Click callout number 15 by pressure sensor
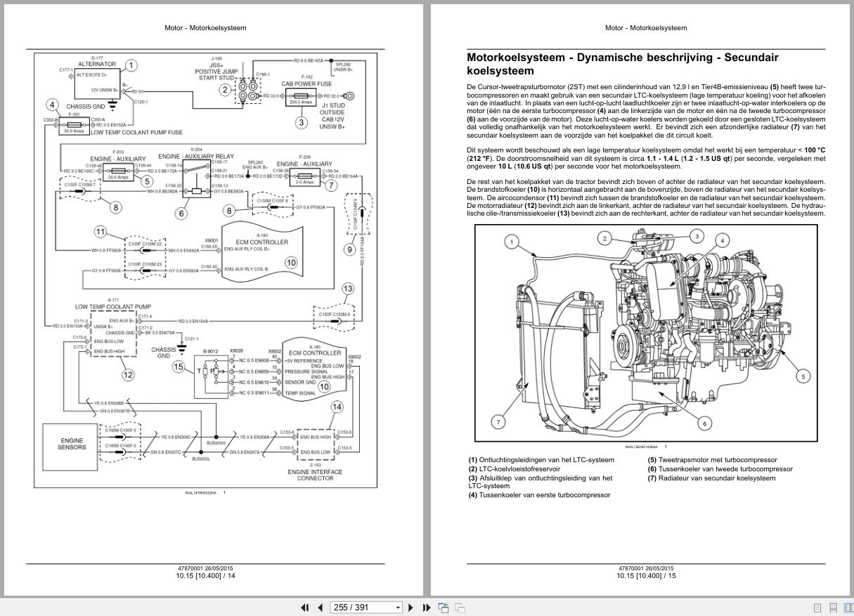854x616 pixels. pos(179,367)
